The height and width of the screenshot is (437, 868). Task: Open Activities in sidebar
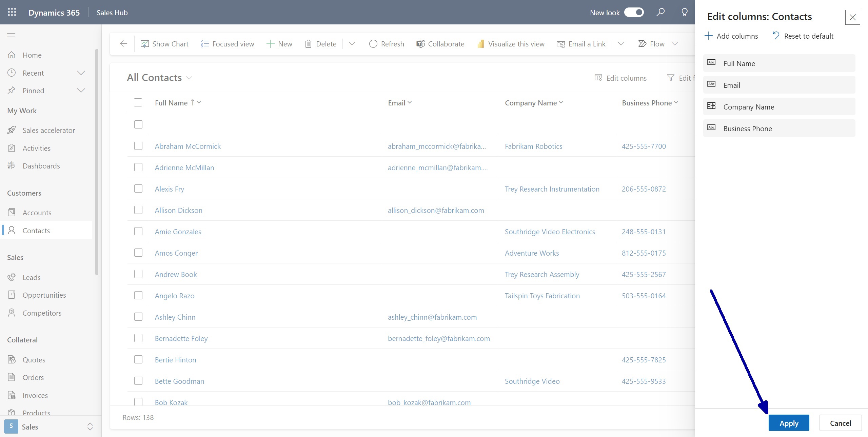point(46,148)
